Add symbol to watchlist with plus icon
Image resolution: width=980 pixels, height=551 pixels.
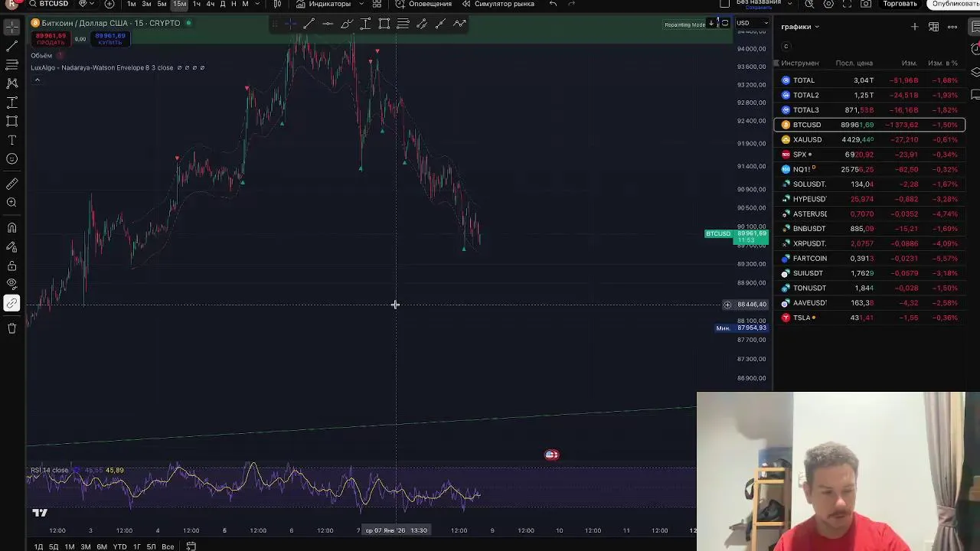coord(915,27)
